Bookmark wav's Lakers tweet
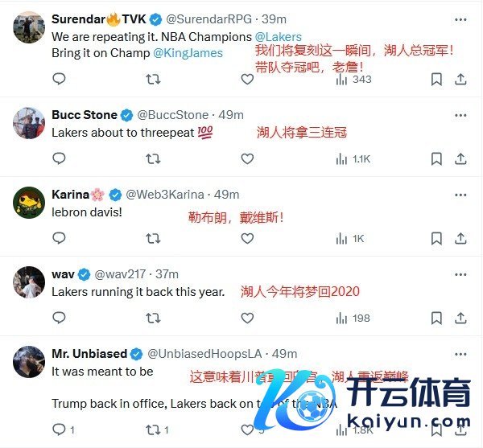Screen dimensions: 483x448 (x=436, y=319)
